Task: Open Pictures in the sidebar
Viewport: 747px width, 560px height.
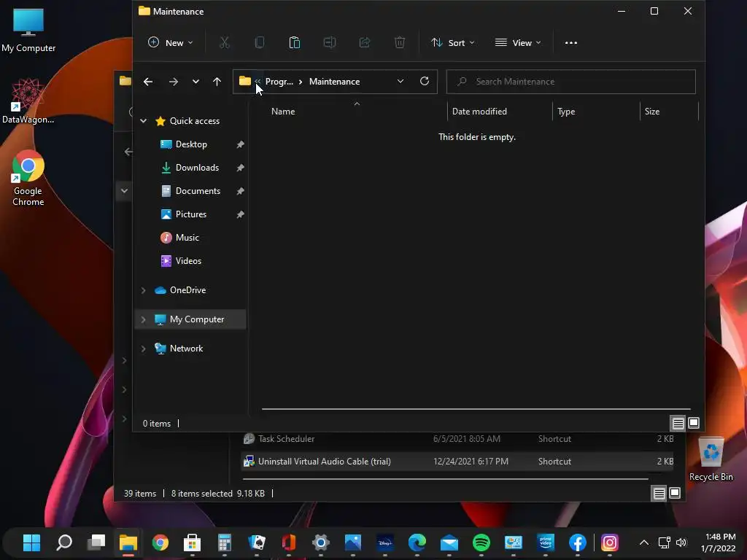Action: pos(190,214)
